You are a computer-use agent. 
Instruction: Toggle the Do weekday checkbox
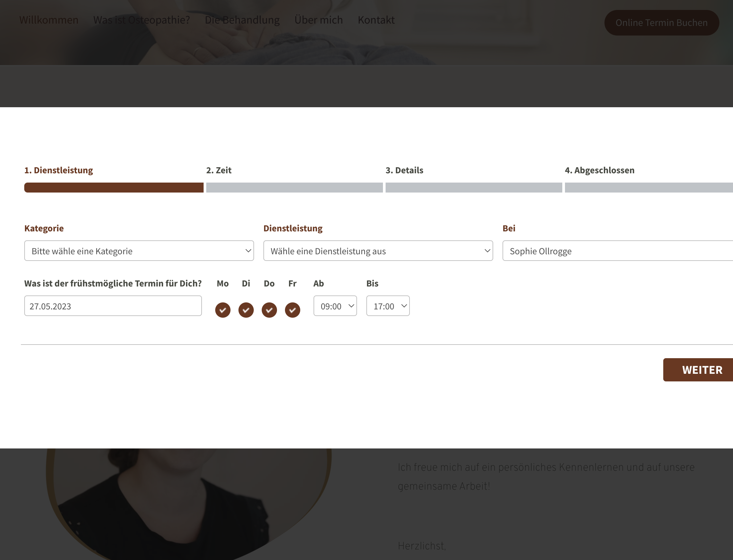(x=269, y=310)
